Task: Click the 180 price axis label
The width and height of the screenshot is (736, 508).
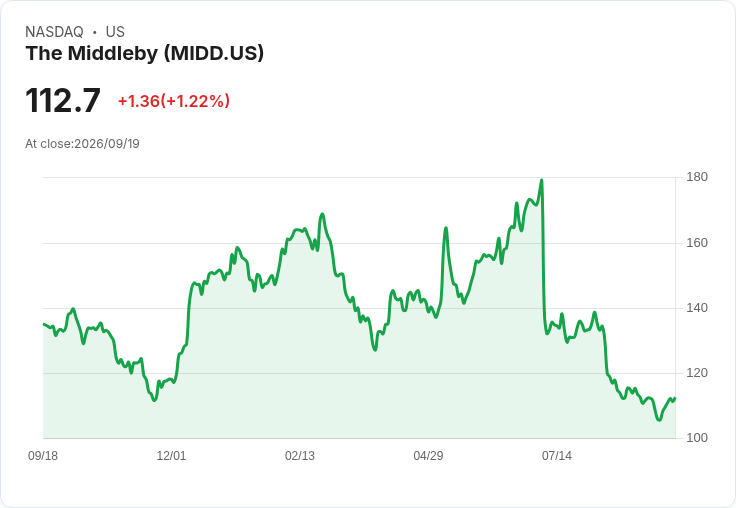Action: 697,177
